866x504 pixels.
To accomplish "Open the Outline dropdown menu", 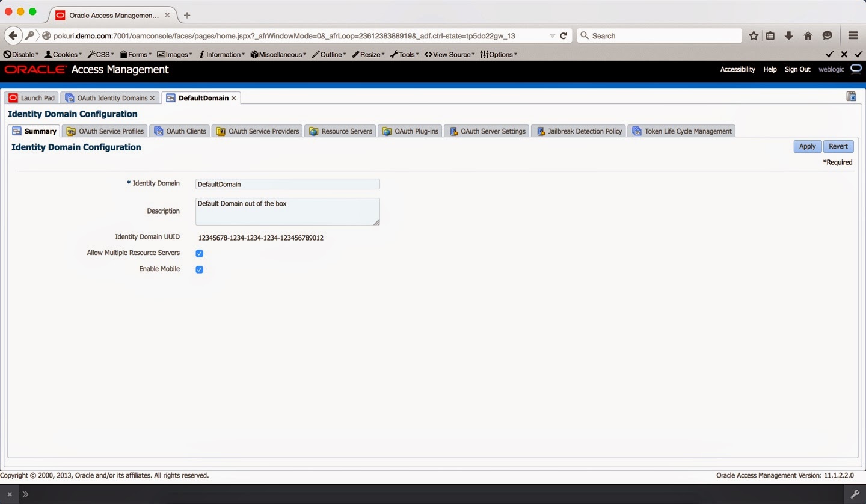I will tap(330, 54).
